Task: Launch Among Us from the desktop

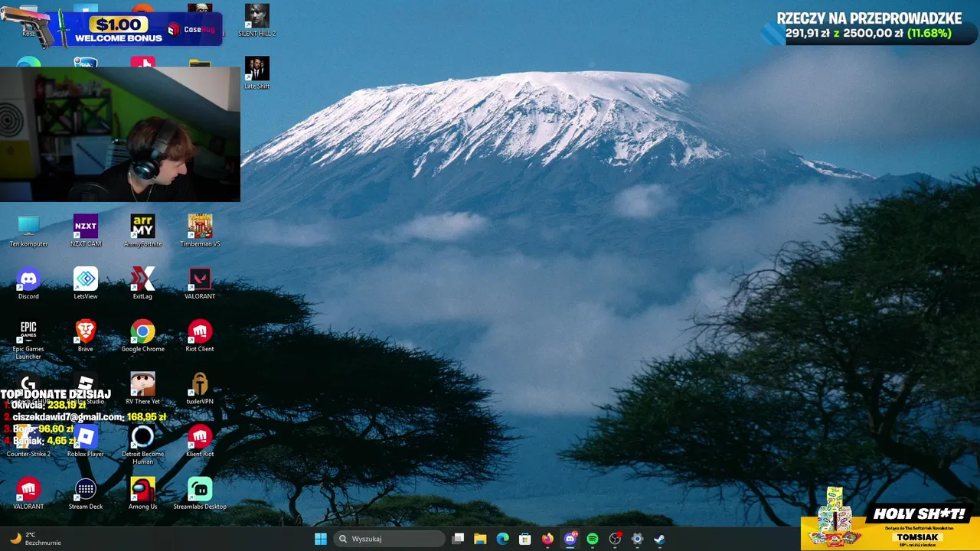Action: click(142, 494)
